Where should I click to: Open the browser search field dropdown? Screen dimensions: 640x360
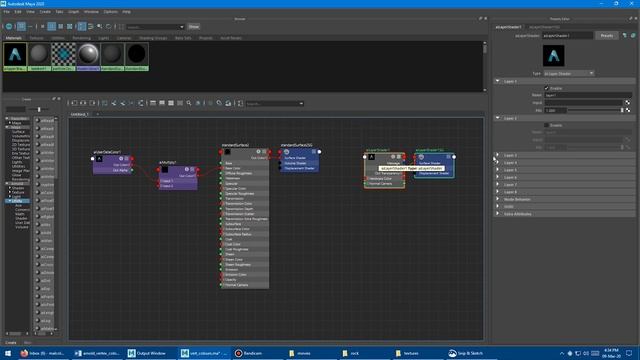coord(182,27)
